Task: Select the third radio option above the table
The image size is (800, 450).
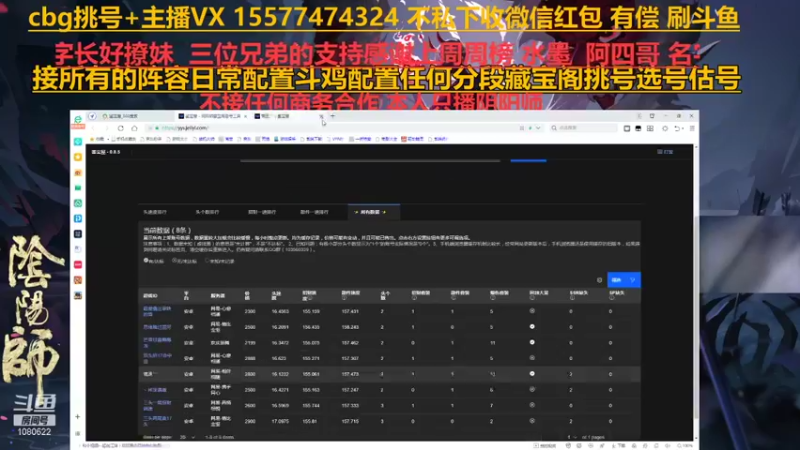Action: click(207, 261)
